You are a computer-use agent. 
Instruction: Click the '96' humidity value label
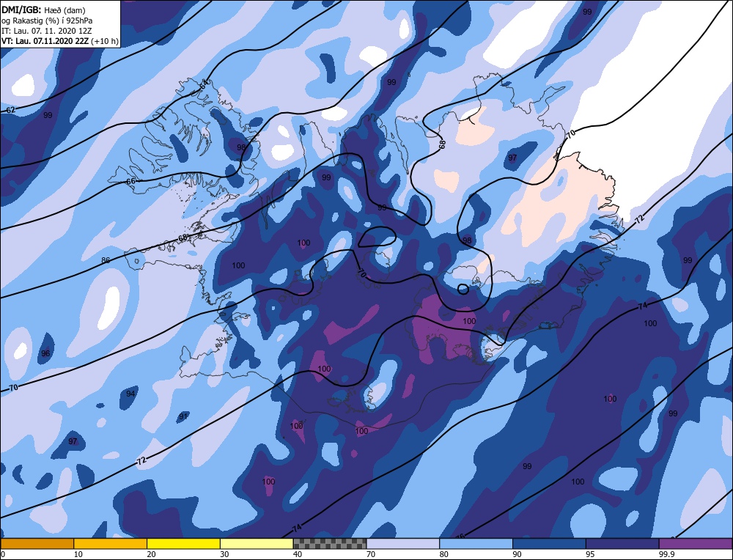45,353
